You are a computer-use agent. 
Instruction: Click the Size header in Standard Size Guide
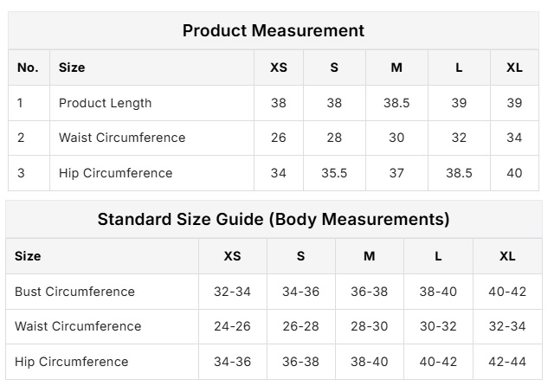click(x=28, y=256)
